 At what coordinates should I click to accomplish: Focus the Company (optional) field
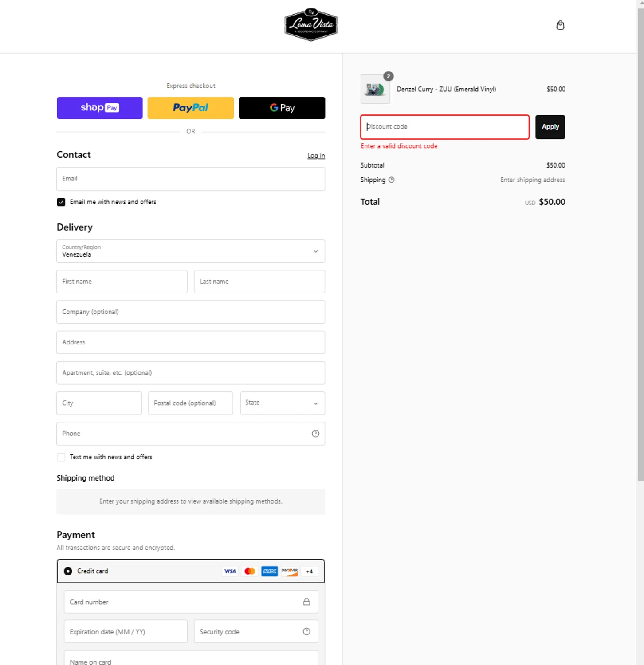[191, 312]
